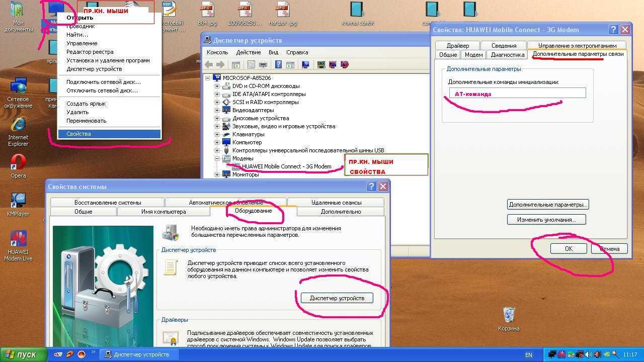644x362 pixels.
Task: Expand IDE ATA/ATAPI контроллеры node
Action: (217, 94)
